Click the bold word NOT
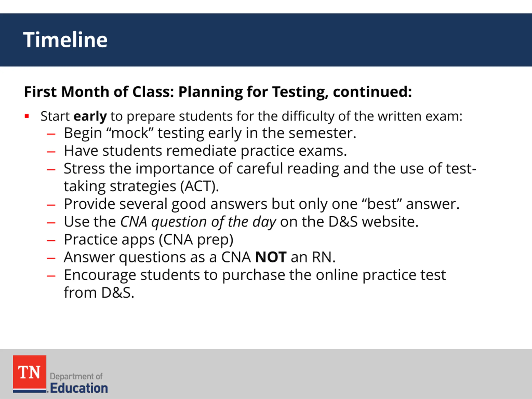The height and width of the screenshot is (399, 532). tap(271, 257)
